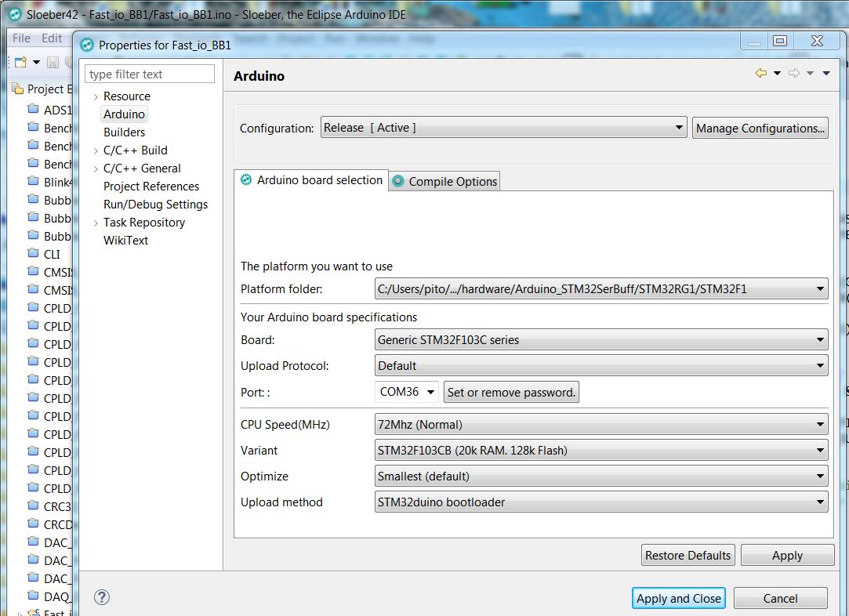Select the CLI project folder icon
Screen dimensions: 849x616
[33, 254]
